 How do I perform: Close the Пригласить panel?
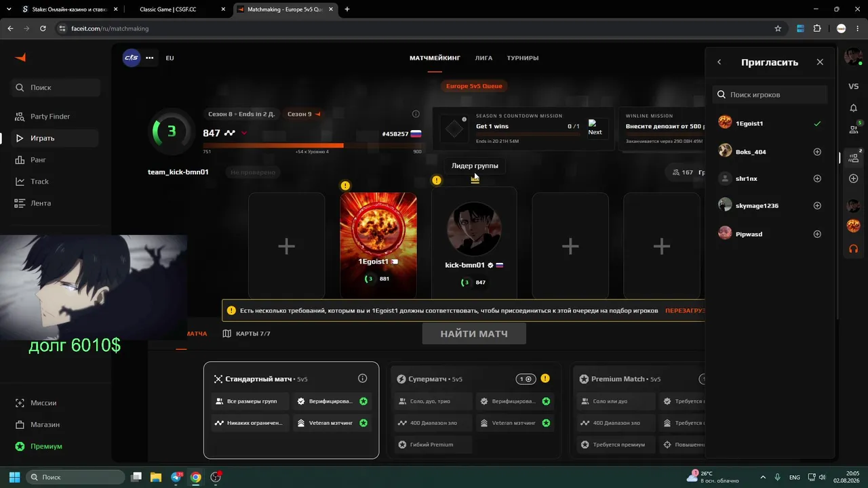[x=820, y=62]
